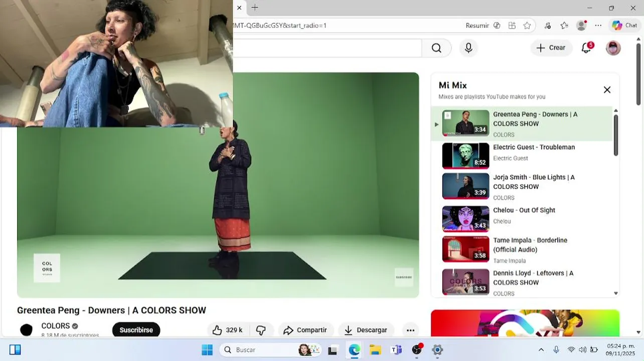Viewport: 644px width, 361px height.
Task: Click the tray microphone icon
Action: [x=556, y=350]
